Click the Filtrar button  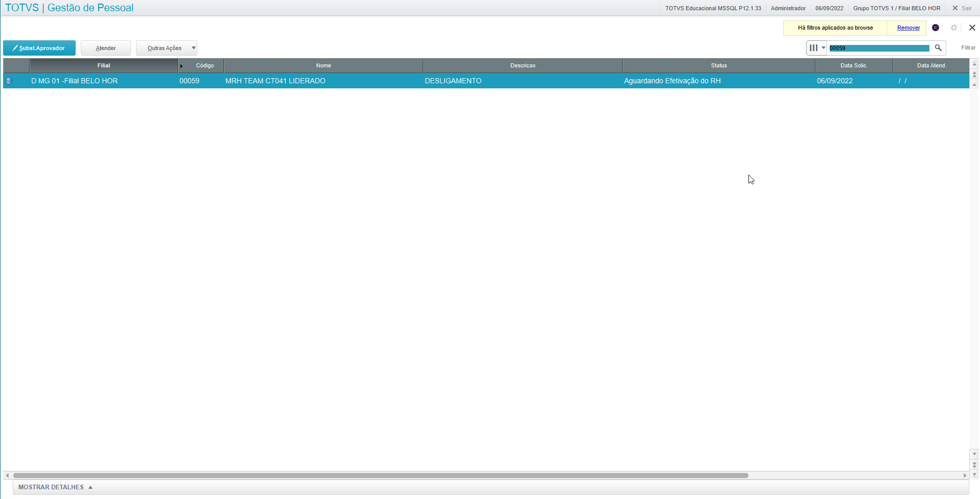tap(968, 47)
